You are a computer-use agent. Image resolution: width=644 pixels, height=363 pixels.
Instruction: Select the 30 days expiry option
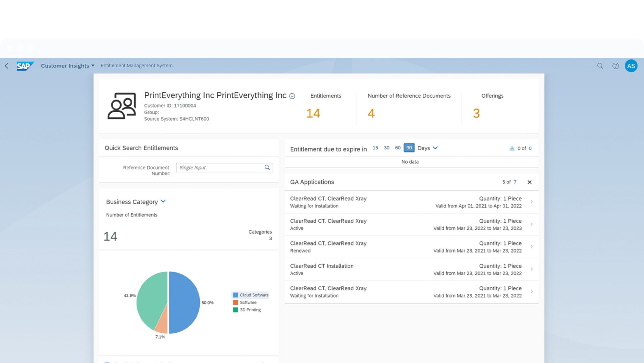point(387,148)
